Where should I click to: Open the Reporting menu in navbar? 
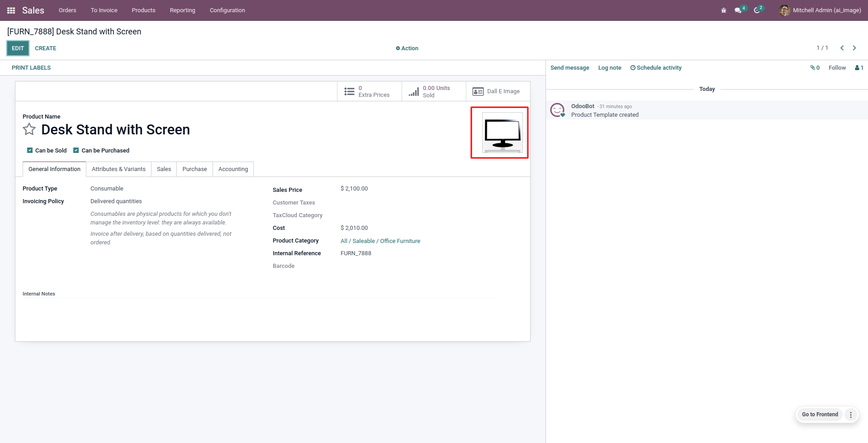(x=182, y=10)
